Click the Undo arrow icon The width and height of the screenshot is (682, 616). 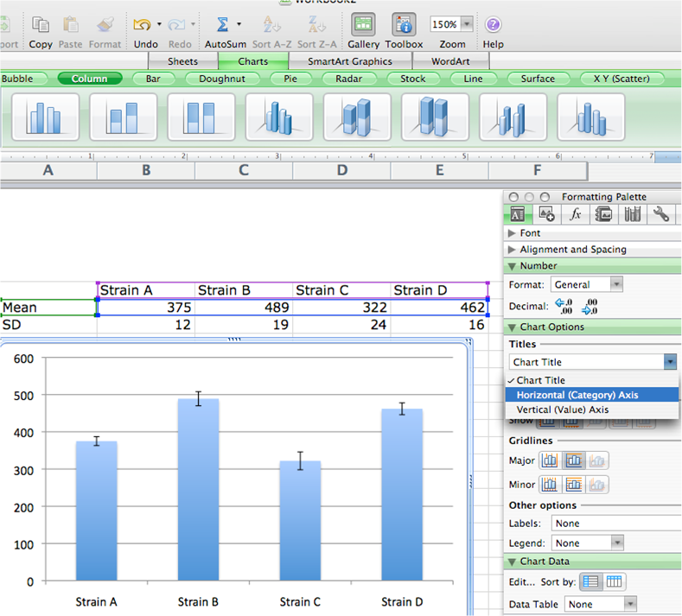(x=142, y=25)
